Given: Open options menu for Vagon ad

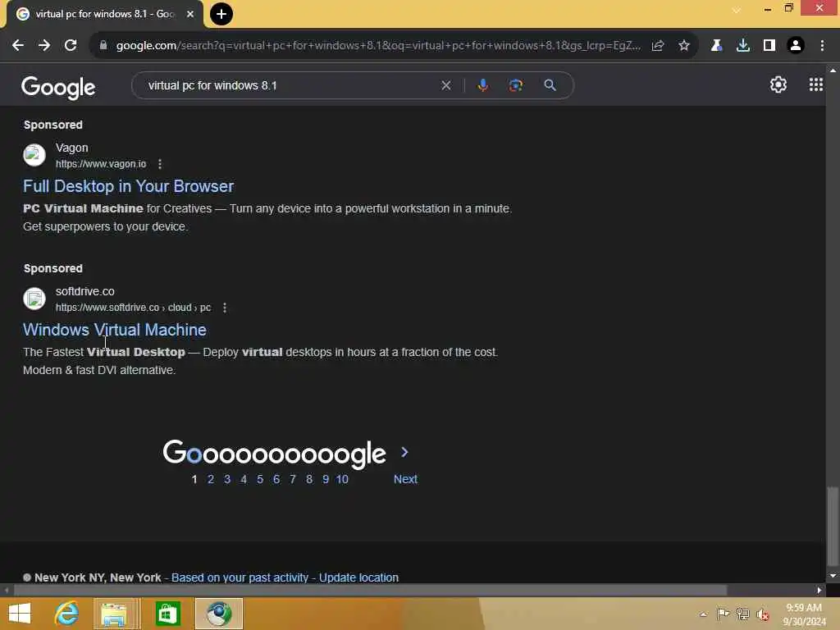Looking at the screenshot, I should click(x=160, y=164).
